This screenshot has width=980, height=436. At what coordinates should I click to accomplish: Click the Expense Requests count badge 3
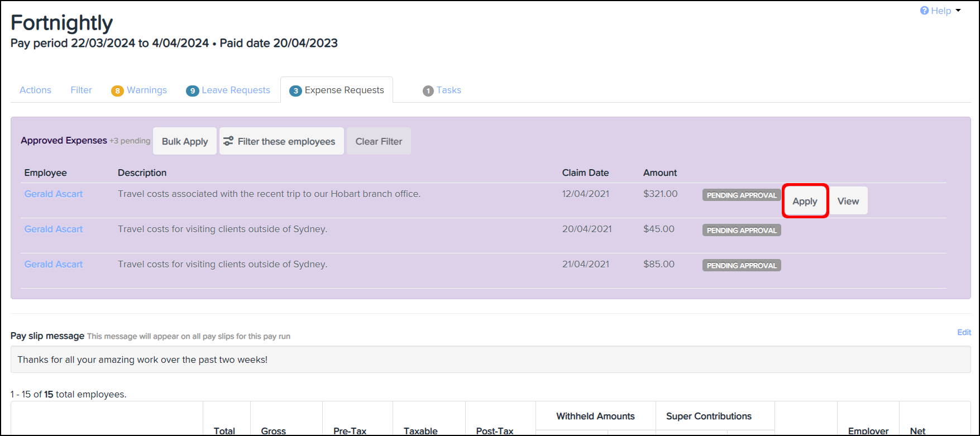(x=295, y=91)
